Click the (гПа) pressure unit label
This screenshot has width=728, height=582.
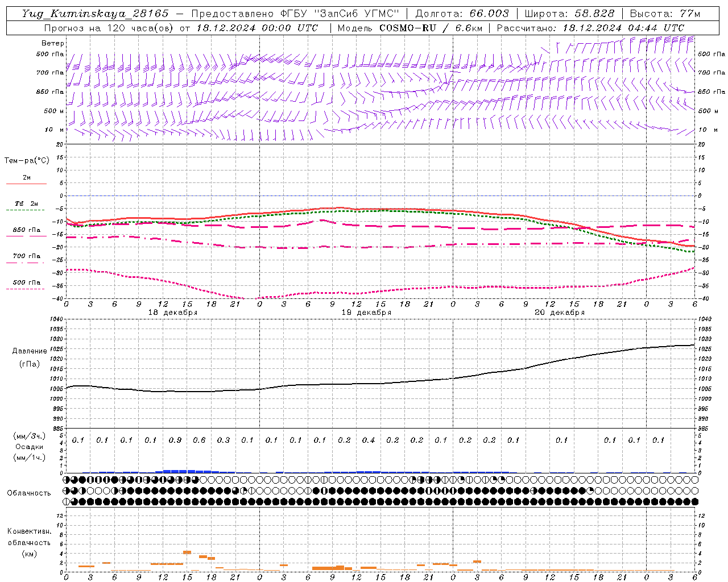[30, 364]
